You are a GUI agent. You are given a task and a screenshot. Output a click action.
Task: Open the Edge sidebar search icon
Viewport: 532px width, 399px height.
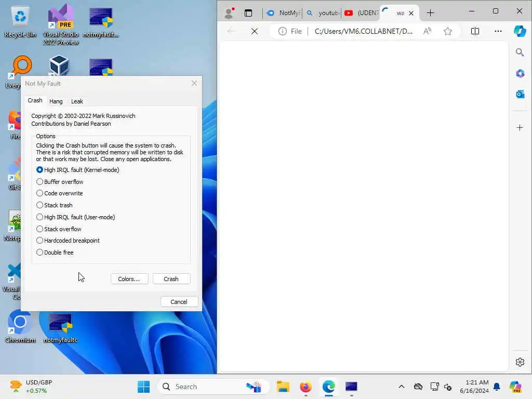click(x=520, y=52)
